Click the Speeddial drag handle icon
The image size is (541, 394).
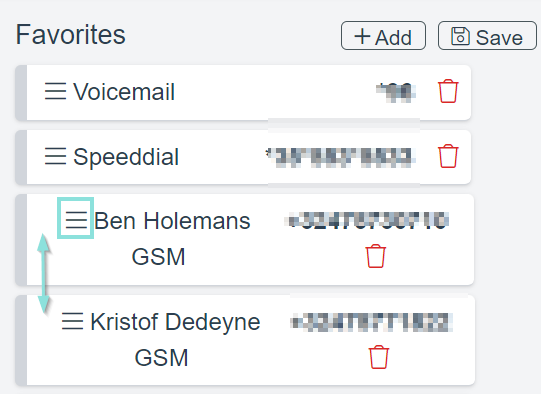[x=55, y=156]
